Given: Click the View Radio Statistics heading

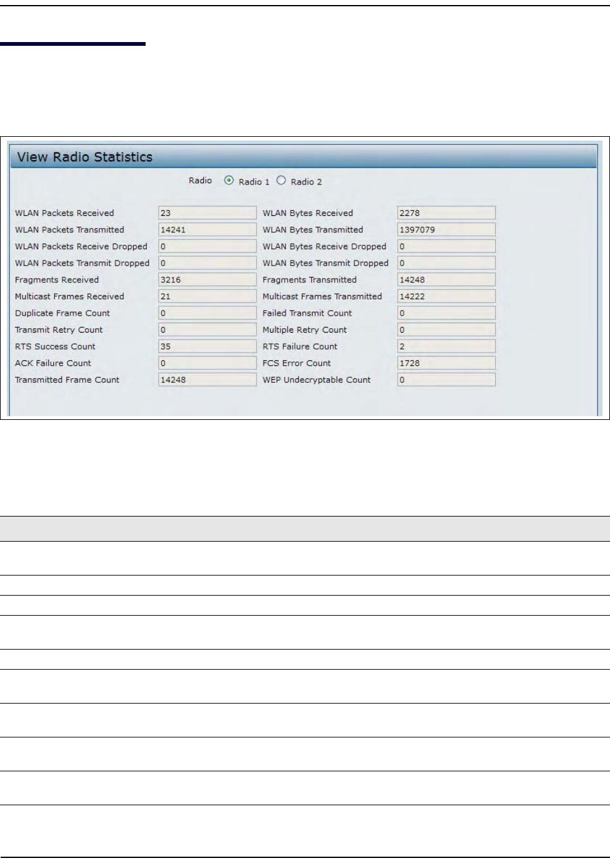Looking at the screenshot, I should [x=85, y=157].
